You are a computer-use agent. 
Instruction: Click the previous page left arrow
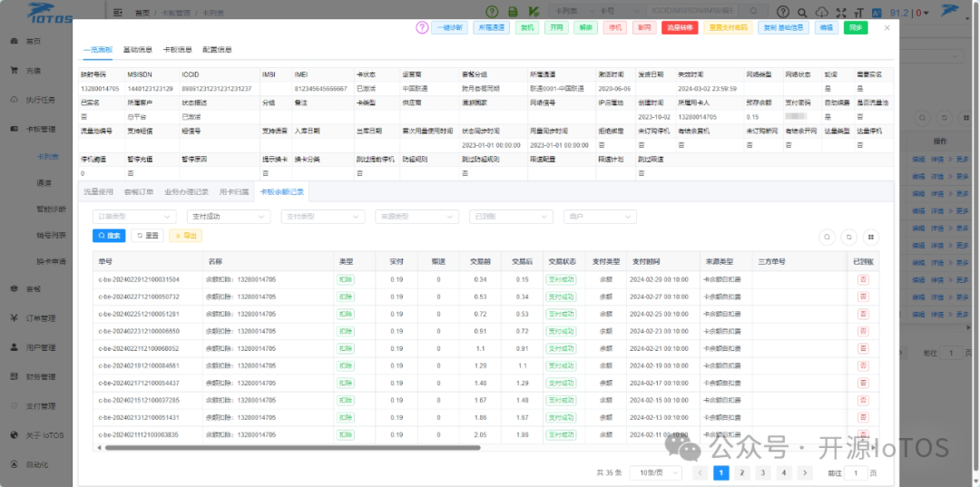[x=701, y=472]
